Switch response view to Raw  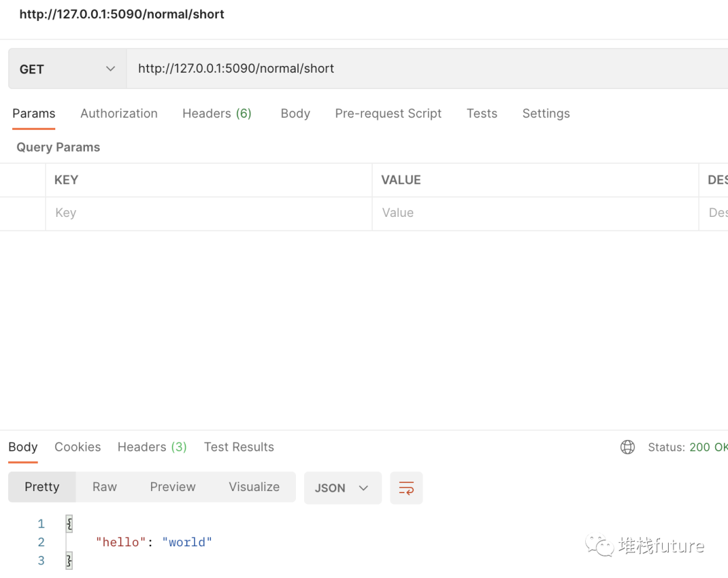tap(104, 486)
